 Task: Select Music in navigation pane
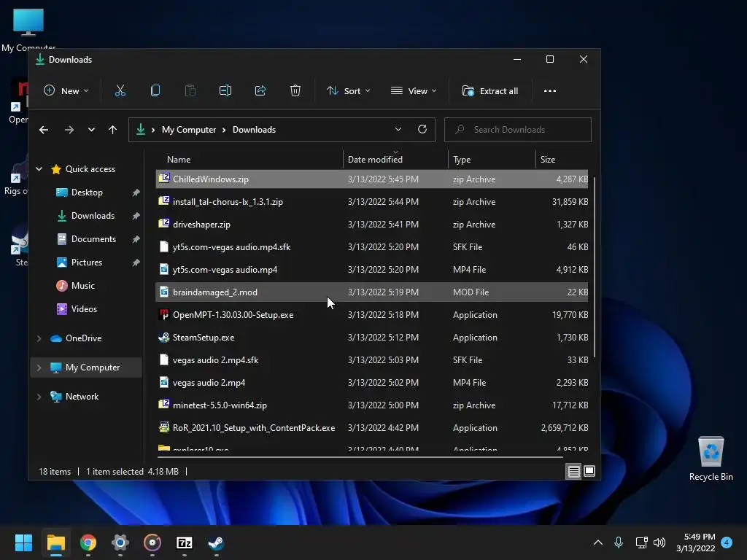pos(83,286)
